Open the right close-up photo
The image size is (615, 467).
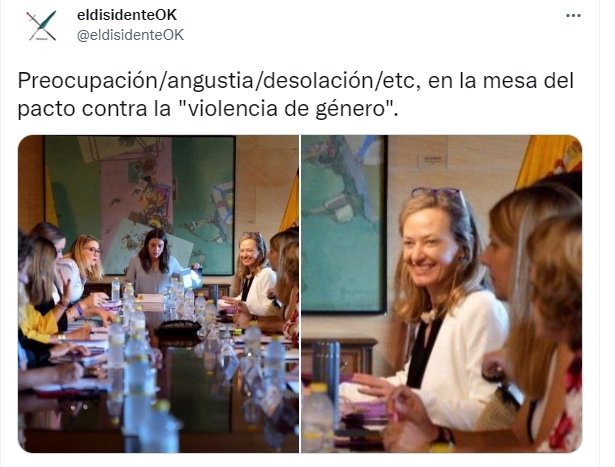click(x=442, y=294)
